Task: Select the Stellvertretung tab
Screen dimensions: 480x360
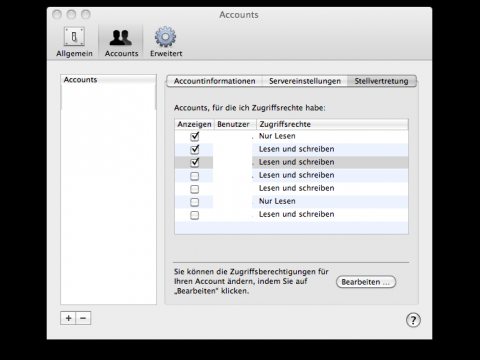Action: click(382, 81)
